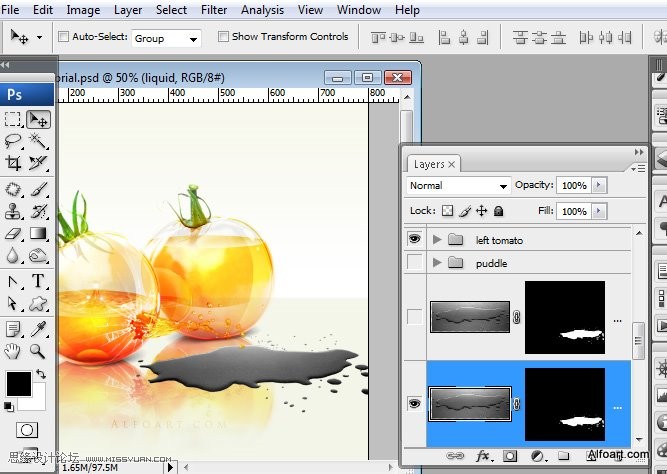Image resolution: width=667 pixels, height=474 pixels.
Task: Select the Eyedropper tool
Action: 38,328
